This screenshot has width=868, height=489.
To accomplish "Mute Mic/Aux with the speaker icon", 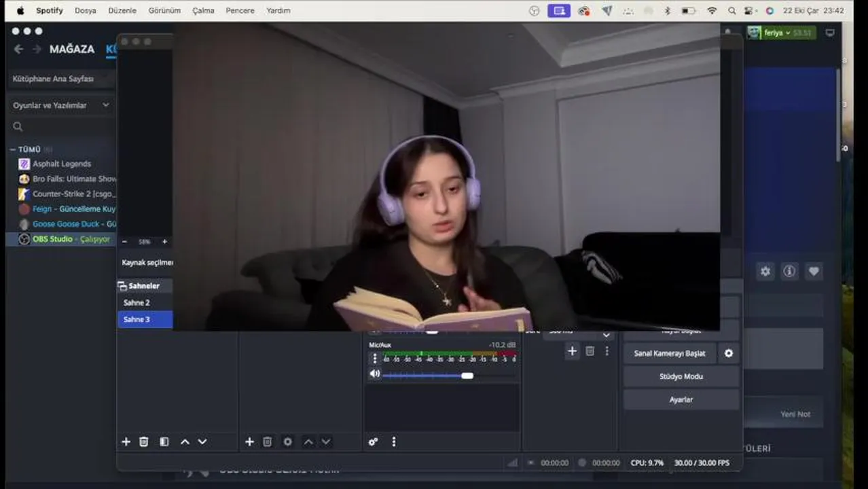I will [375, 374].
